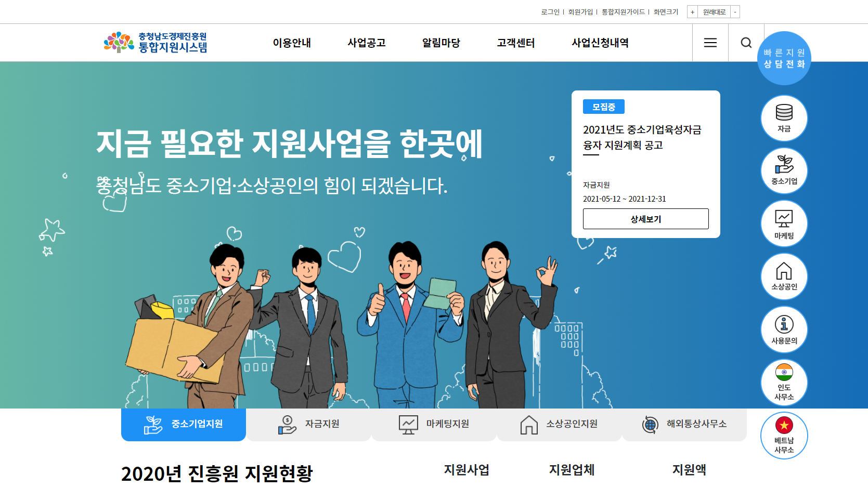This screenshot has height=487, width=868.
Task: Click the 로그인 link
Action: [x=550, y=12]
